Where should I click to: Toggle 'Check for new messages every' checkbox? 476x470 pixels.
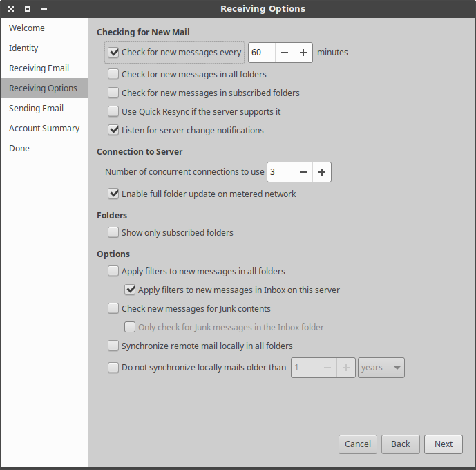point(114,53)
